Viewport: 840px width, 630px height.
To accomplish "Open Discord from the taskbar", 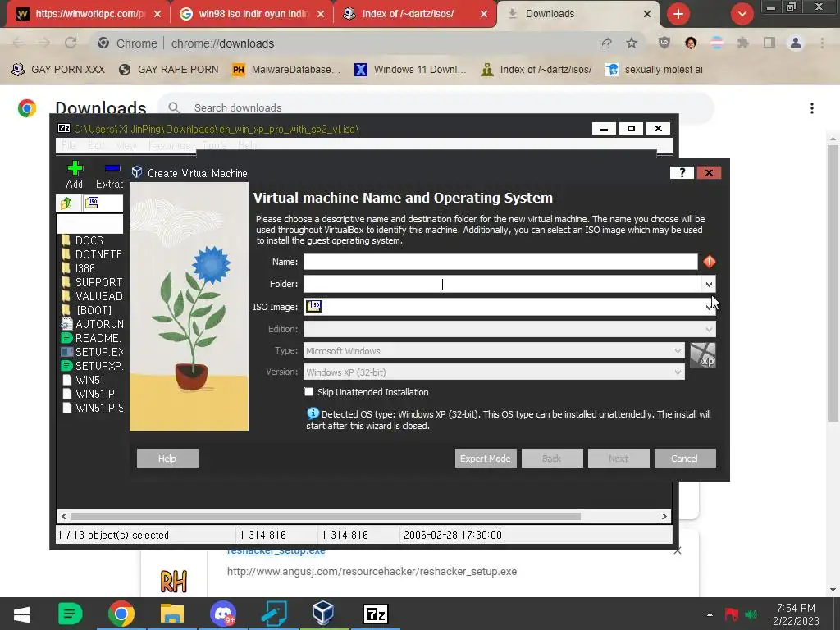I will pyautogui.click(x=223, y=614).
